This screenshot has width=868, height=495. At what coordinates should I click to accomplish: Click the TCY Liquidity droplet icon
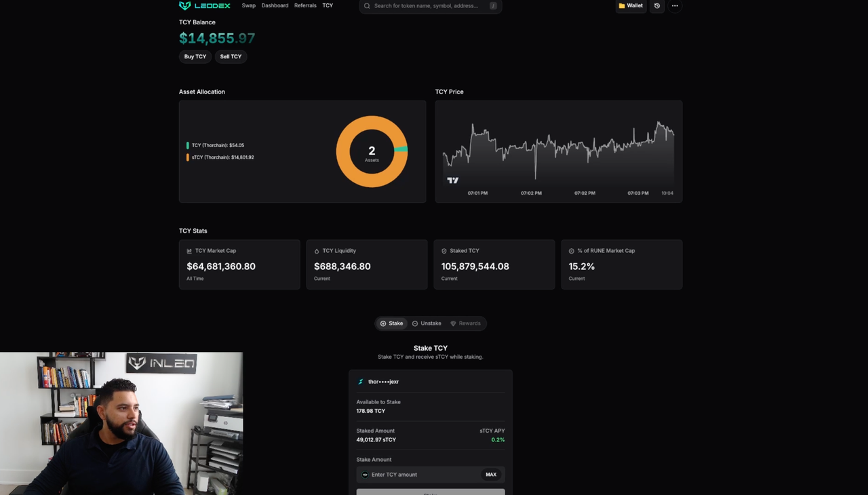[317, 251]
